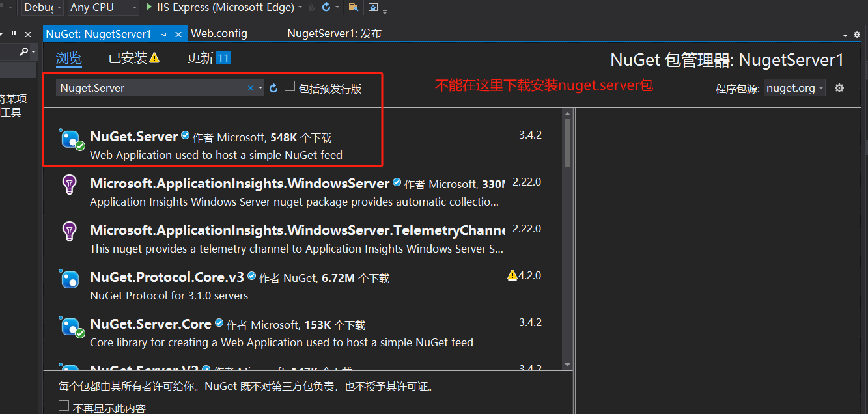Click version 3.4.2 of NuGet.Server
Image resolution: width=868 pixels, height=414 pixels.
pos(530,135)
